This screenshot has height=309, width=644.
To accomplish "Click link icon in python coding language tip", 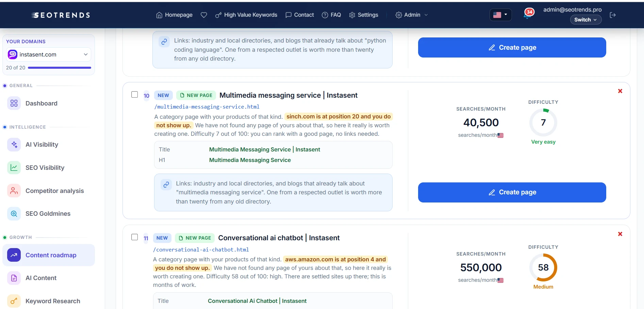I will click(164, 42).
